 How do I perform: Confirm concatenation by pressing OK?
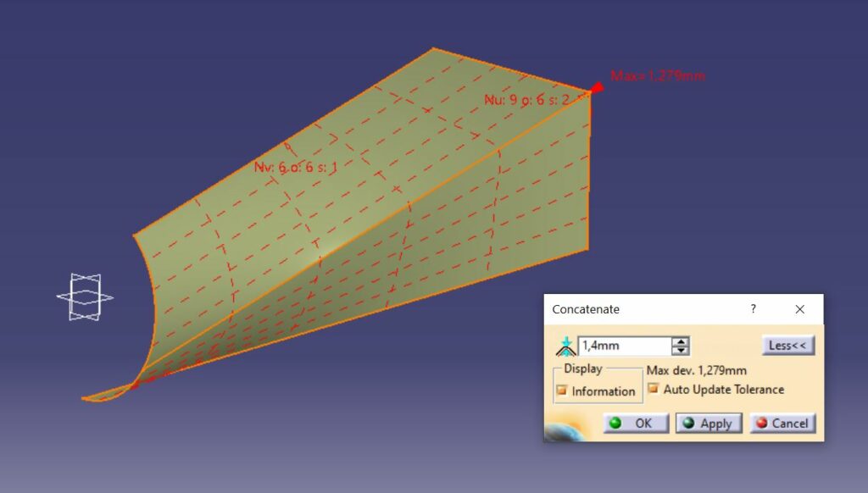point(635,424)
